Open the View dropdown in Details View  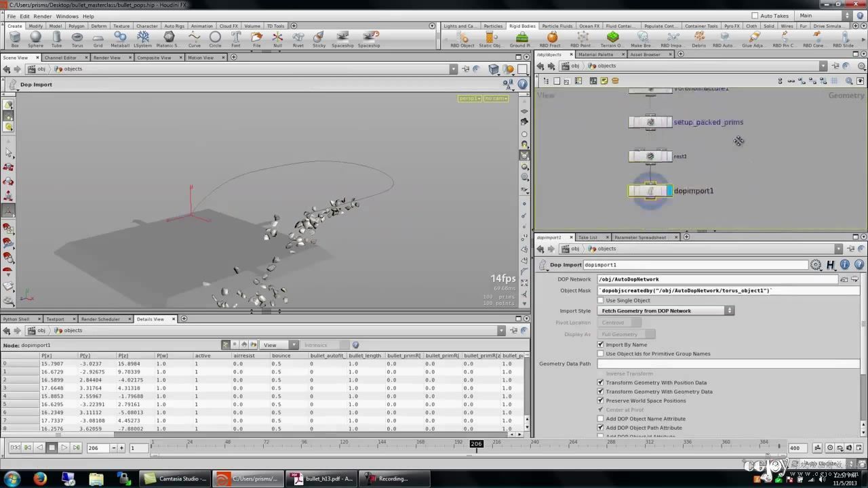(x=280, y=345)
